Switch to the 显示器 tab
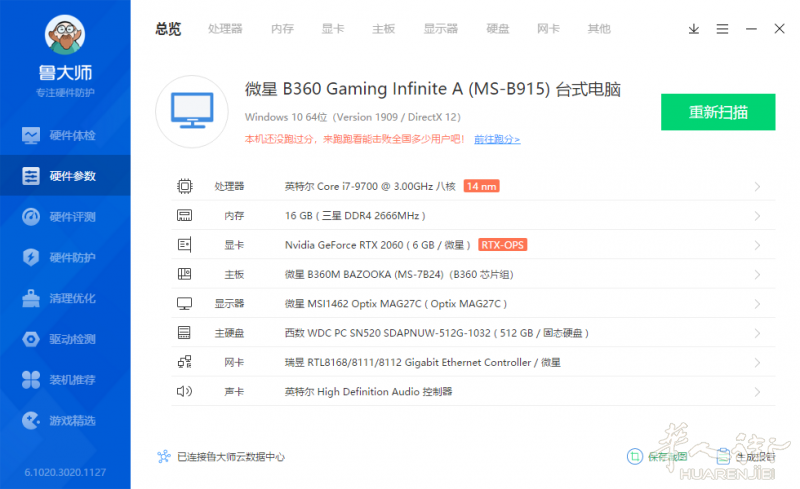800x489 pixels. [441, 29]
